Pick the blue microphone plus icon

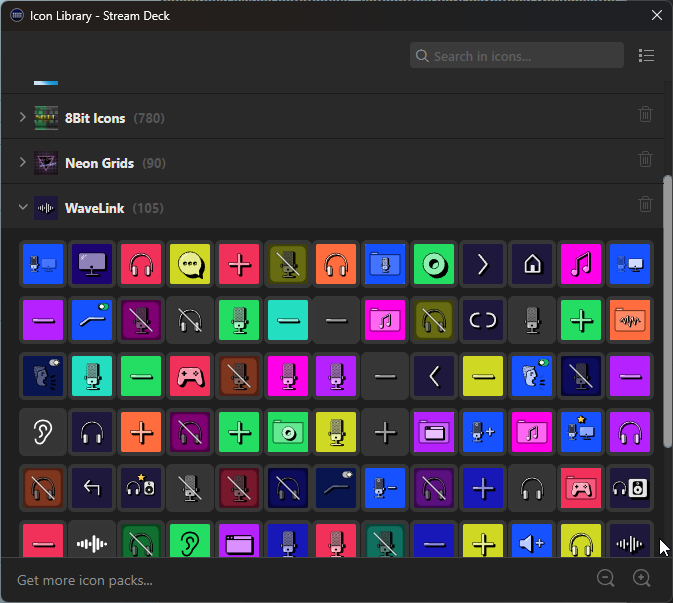[x=483, y=432]
